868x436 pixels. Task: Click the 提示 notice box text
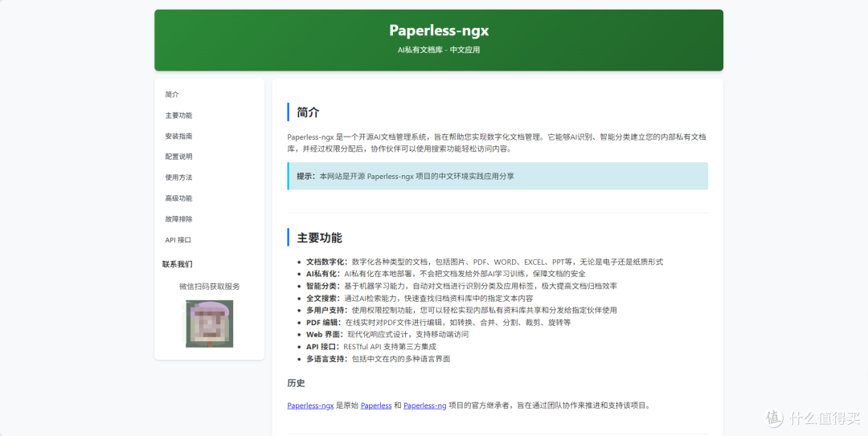(x=405, y=177)
